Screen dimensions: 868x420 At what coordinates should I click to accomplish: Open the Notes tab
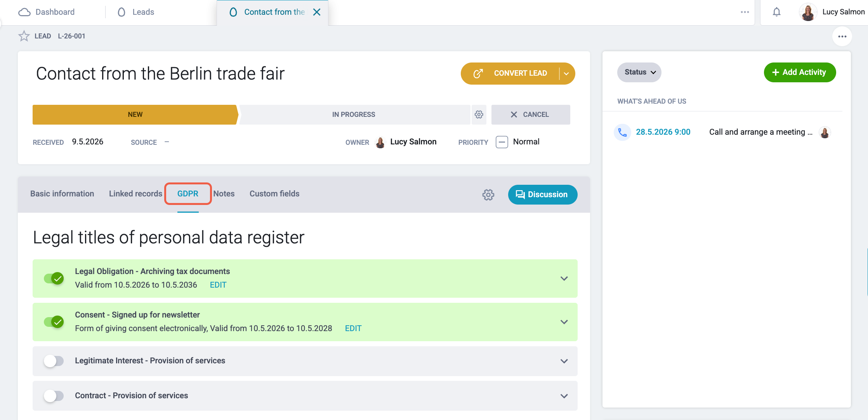pos(224,194)
